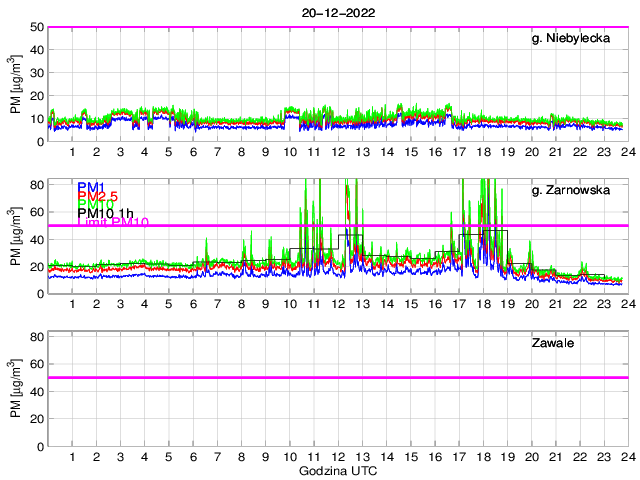Click the 60 tick on Zarnowska y-axis
Image resolution: width=640 pixels, height=480 pixels.
[x=36, y=212]
